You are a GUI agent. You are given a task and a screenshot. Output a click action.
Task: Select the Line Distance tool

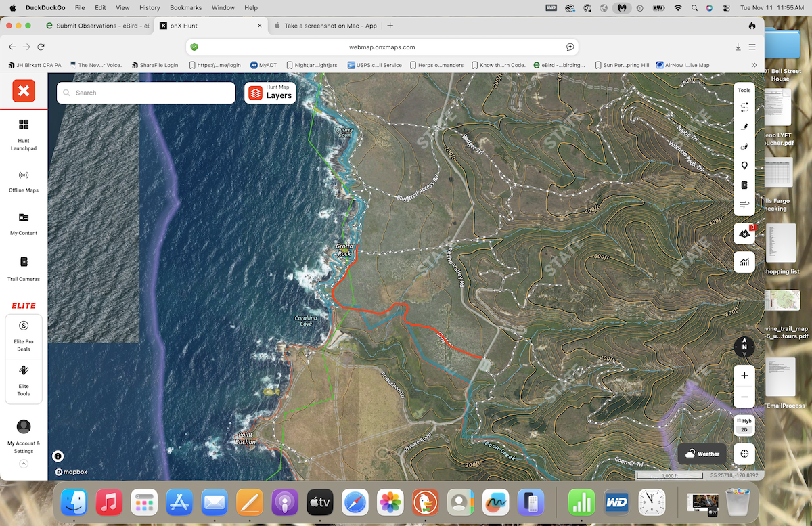tap(744, 106)
